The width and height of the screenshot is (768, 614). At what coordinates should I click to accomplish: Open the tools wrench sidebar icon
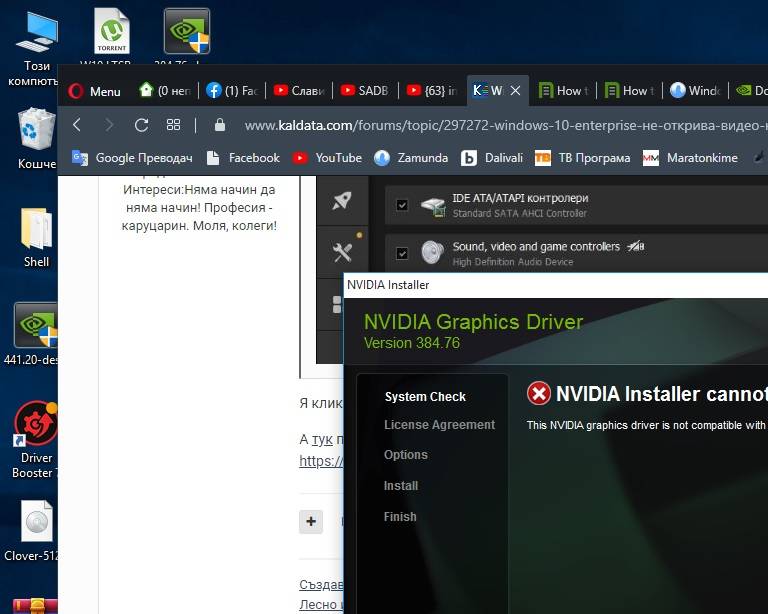pyautogui.click(x=342, y=252)
